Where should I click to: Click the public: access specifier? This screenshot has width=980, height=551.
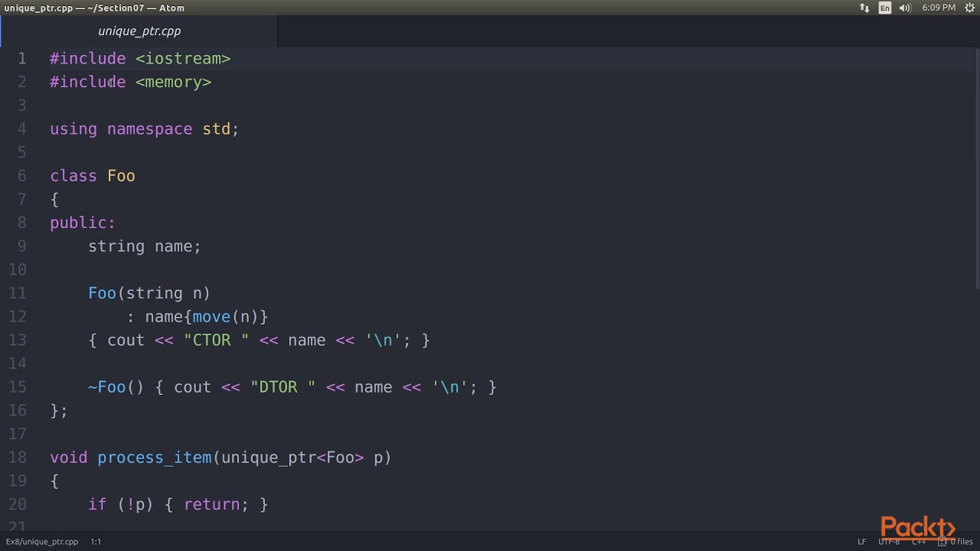coord(83,223)
